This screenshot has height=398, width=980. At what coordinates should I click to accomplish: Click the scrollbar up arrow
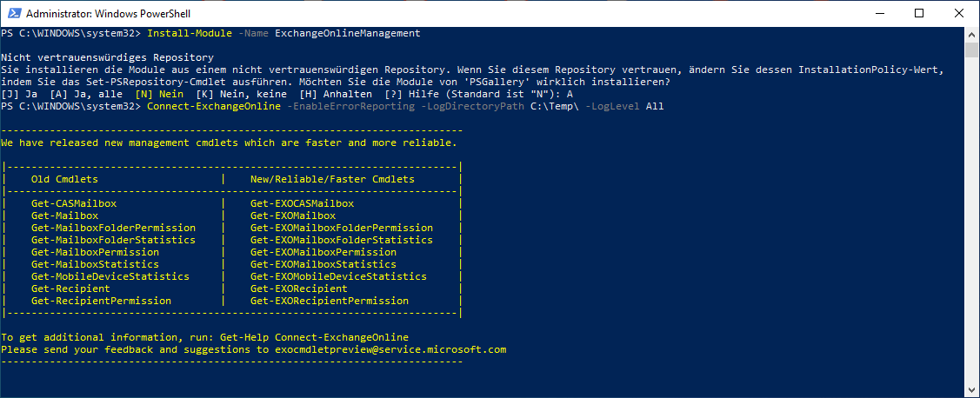(972, 34)
